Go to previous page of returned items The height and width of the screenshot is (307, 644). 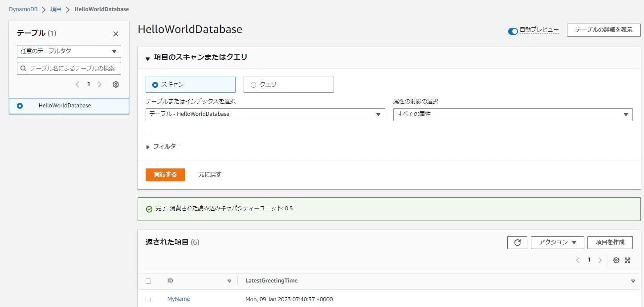point(578,260)
